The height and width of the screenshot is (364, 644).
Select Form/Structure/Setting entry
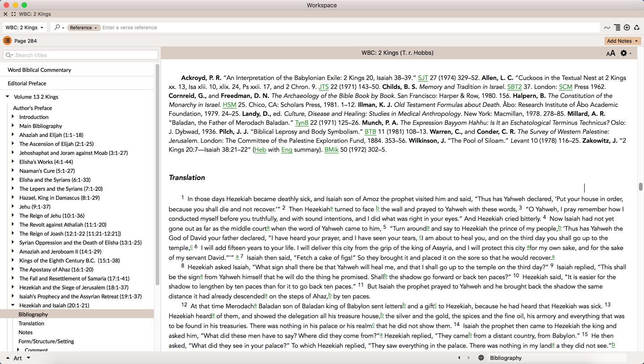(46, 342)
